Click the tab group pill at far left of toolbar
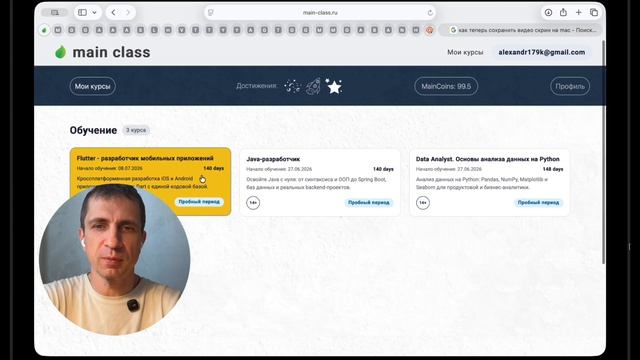640x360 pixels. 54,13
